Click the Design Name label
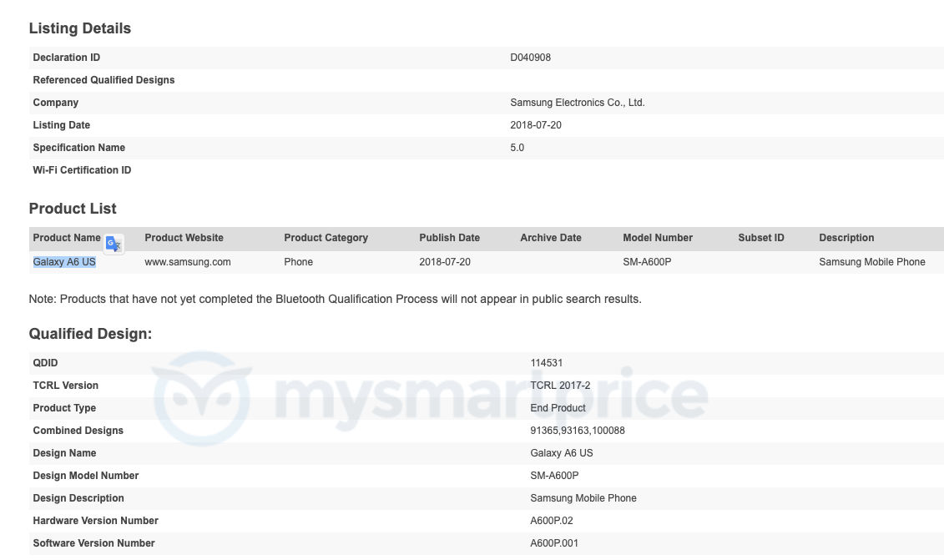 pyautogui.click(x=64, y=453)
